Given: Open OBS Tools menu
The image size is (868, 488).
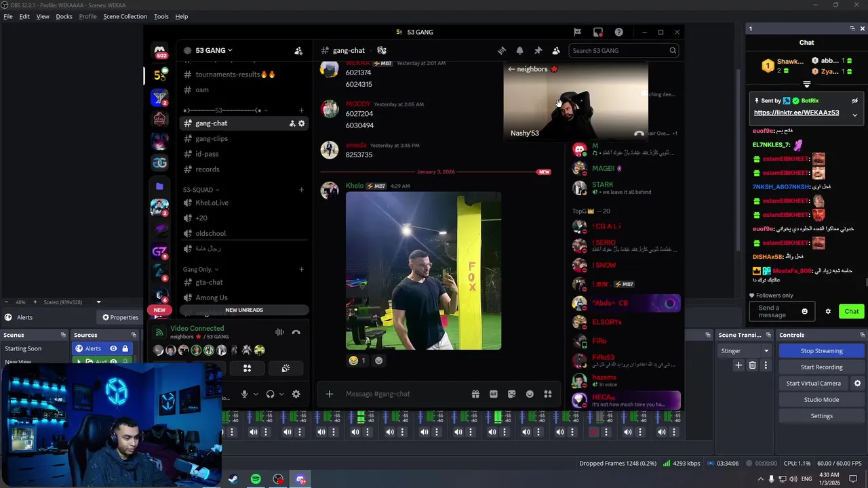Looking at the screenshot, I should tap(161, 16).
